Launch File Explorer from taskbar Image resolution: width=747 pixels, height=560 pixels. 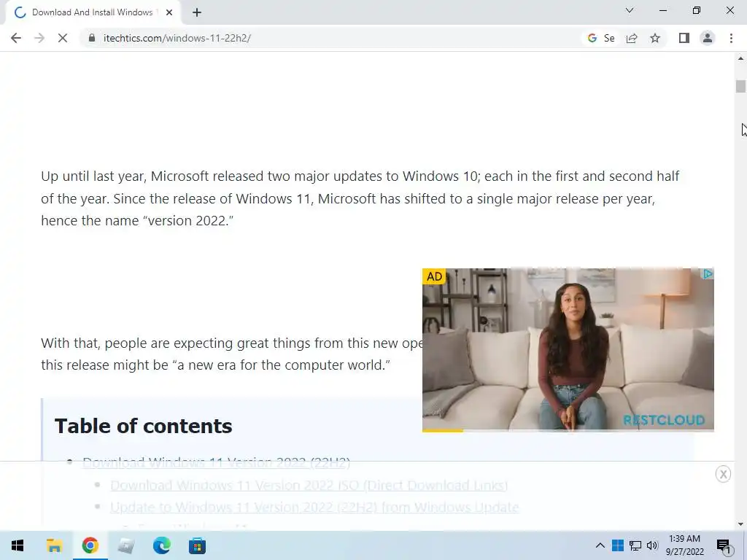54,545
